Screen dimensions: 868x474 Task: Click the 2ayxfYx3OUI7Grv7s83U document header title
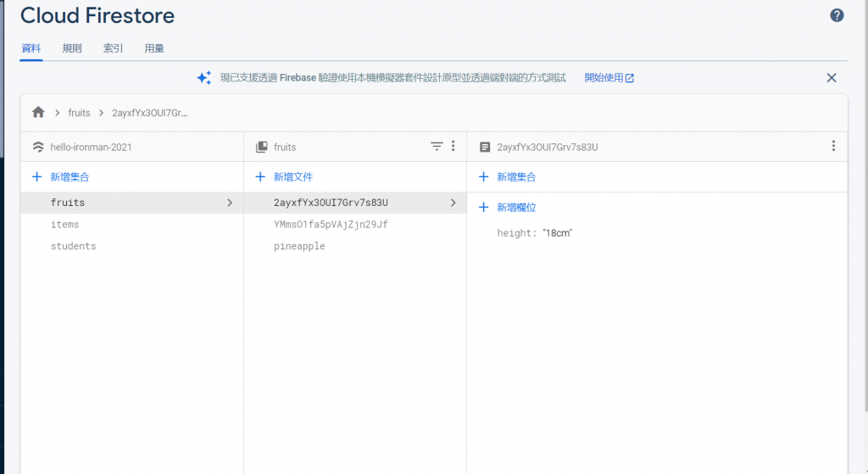547,148
